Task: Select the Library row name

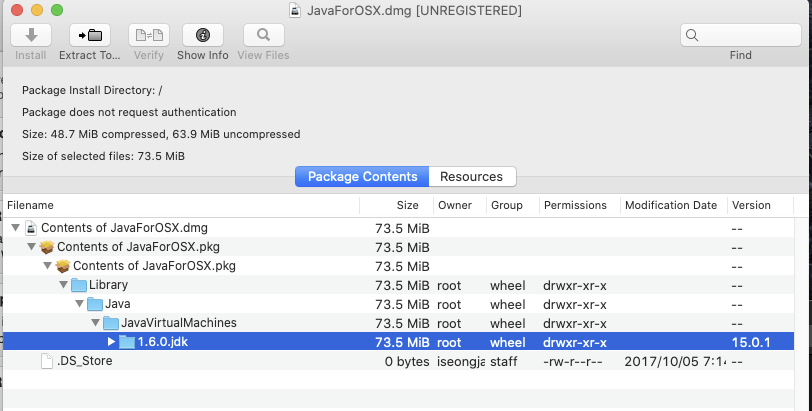Action: coord(108,285)
